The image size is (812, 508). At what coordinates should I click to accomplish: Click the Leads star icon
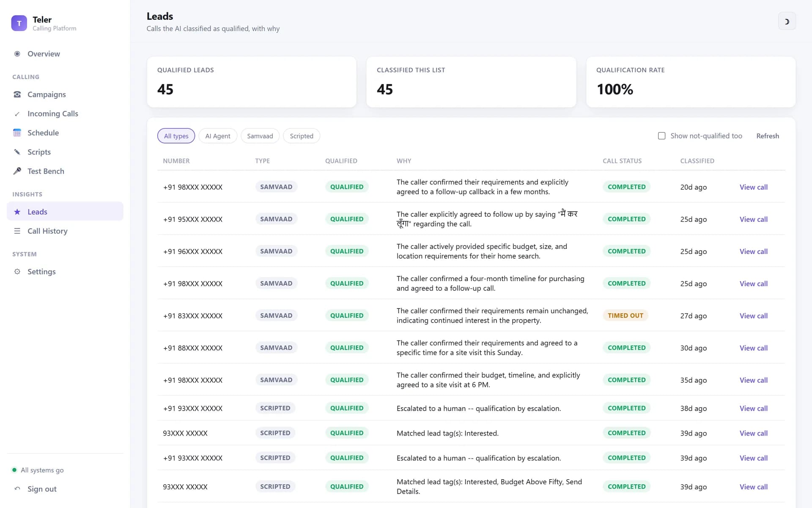pyautogui.click(x=17, y=212)
